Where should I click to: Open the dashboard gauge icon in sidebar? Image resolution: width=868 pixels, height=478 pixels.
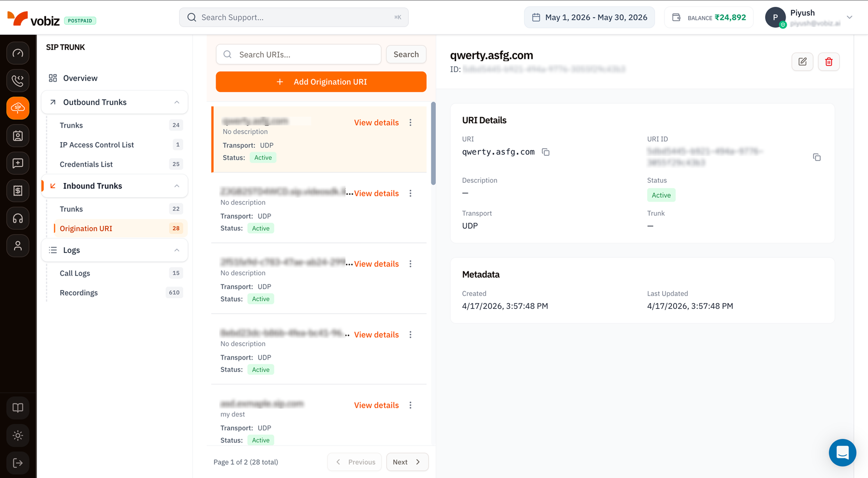(x=18, y=53)
